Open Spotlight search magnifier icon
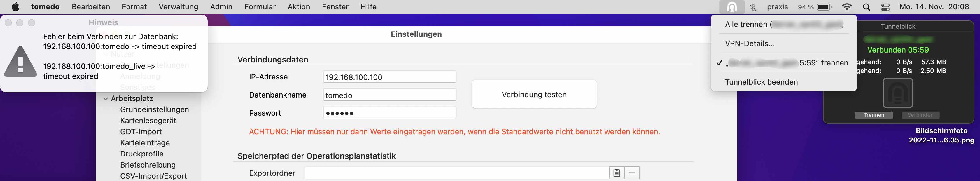The height and width of the screenshot is (181, 980). (867, 7)
